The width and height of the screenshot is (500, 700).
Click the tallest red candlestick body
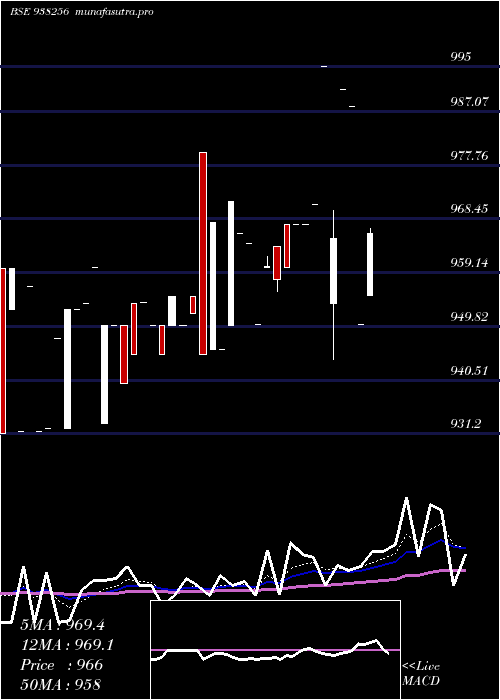(203, 254)
